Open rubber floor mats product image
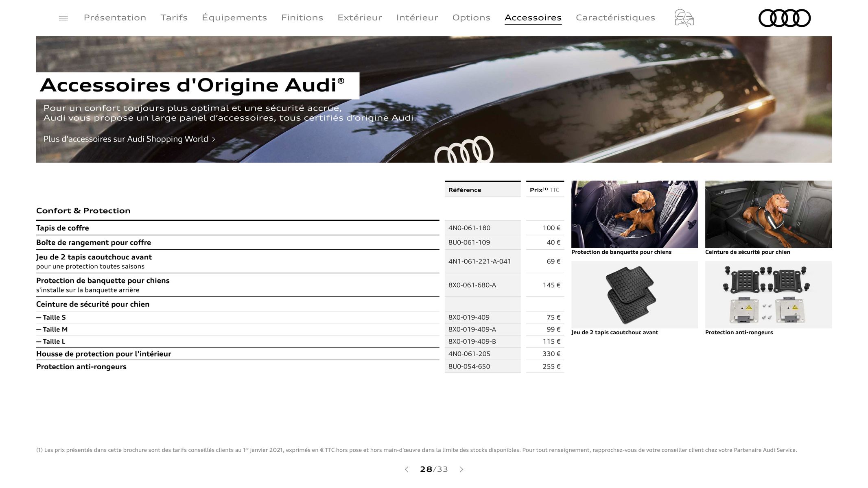This screenshot has width=868, height=488. point(634,295)
